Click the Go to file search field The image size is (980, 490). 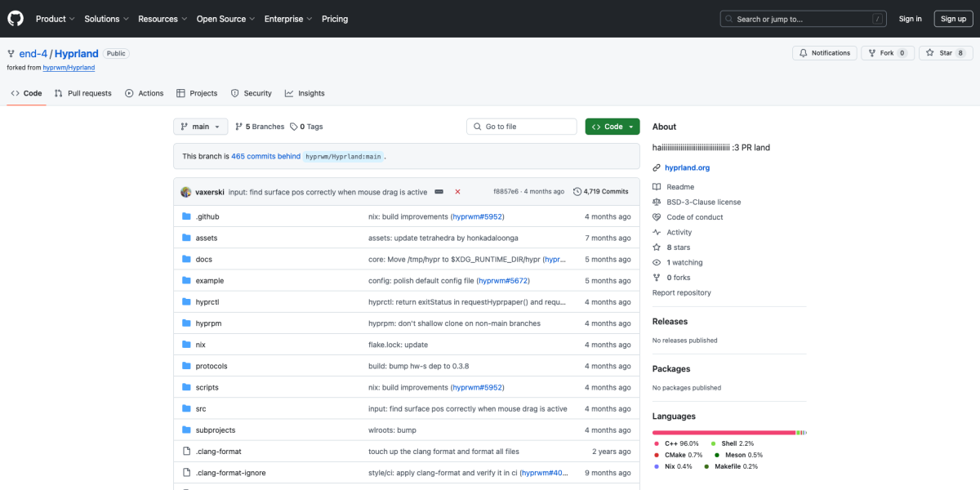tap(522, 127)
